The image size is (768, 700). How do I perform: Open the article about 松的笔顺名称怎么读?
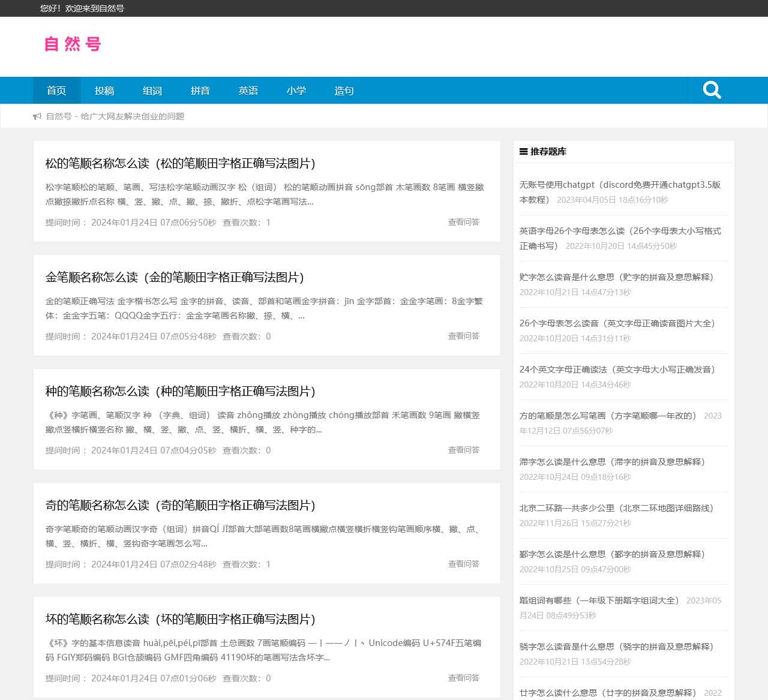click(180, 164)
